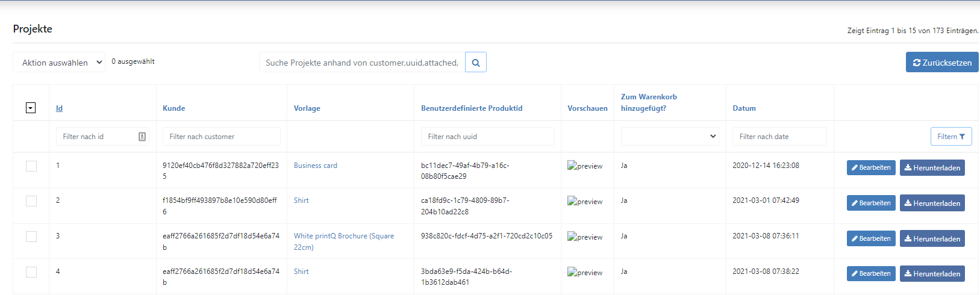This screenshot has height=295, width=980.
Task: Sort the table by Datum column
Action: coord(744,108)
